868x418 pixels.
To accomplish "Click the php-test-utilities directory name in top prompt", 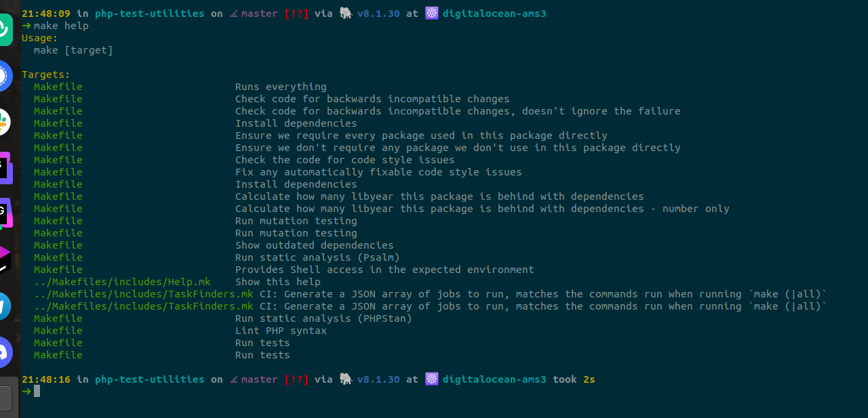I will point(149,14).
